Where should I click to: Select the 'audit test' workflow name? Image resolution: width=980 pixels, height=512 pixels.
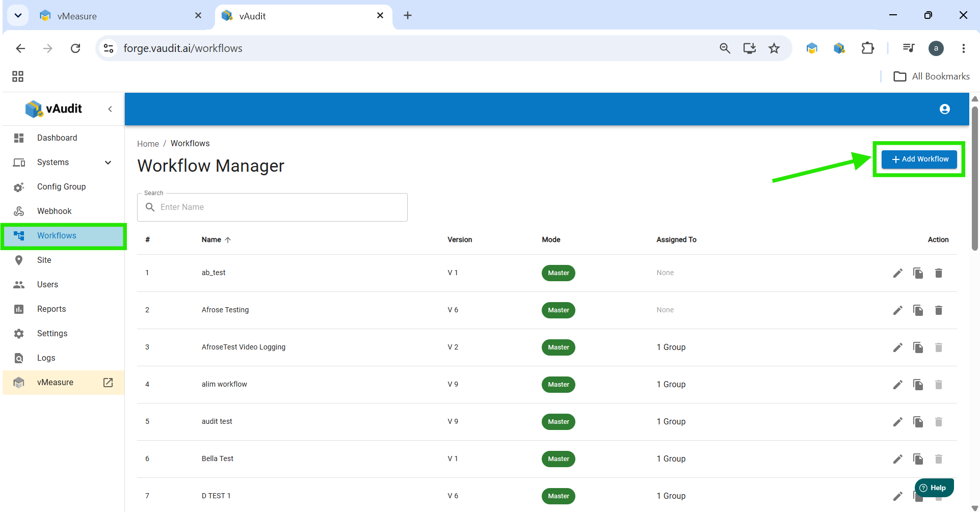(217, 422)
